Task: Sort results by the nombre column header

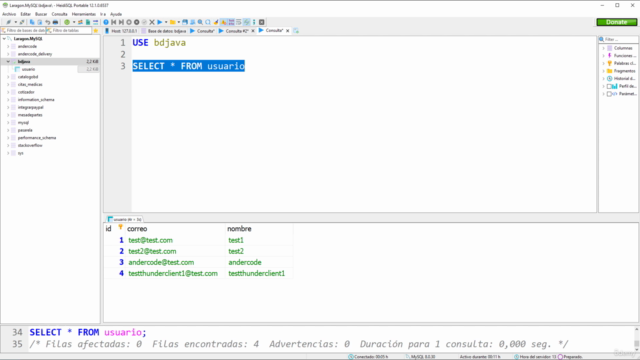Action: point(259,229)
